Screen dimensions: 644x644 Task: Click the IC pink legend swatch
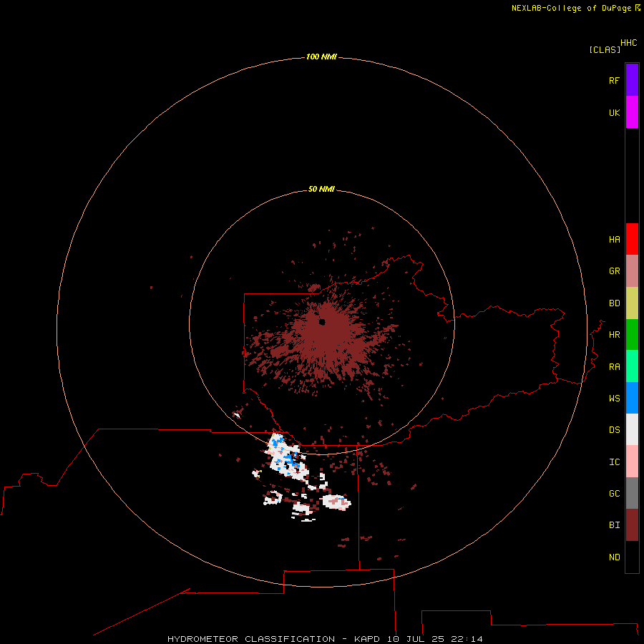(x=632, y=462)
